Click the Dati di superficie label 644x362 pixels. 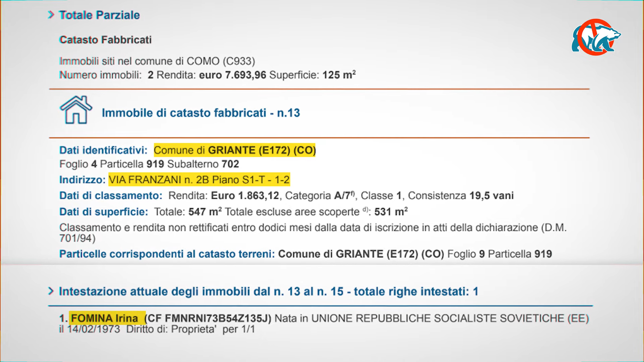click(104, 212)
